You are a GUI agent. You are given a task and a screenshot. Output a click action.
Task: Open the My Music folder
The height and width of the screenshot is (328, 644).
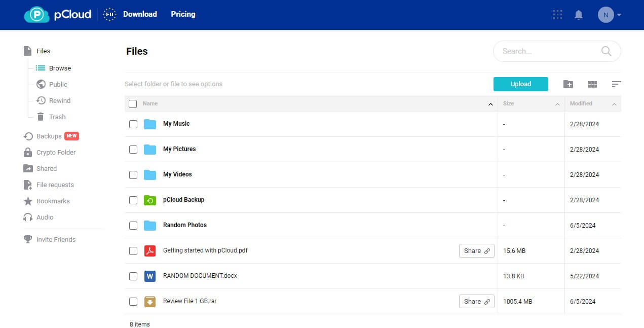coord(176,124)
